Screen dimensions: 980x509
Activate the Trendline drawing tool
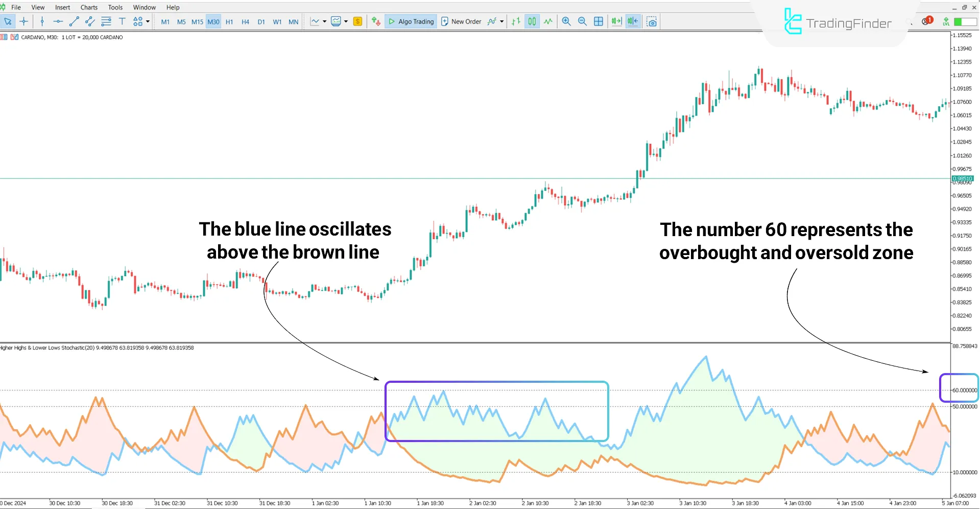(74, 21)
